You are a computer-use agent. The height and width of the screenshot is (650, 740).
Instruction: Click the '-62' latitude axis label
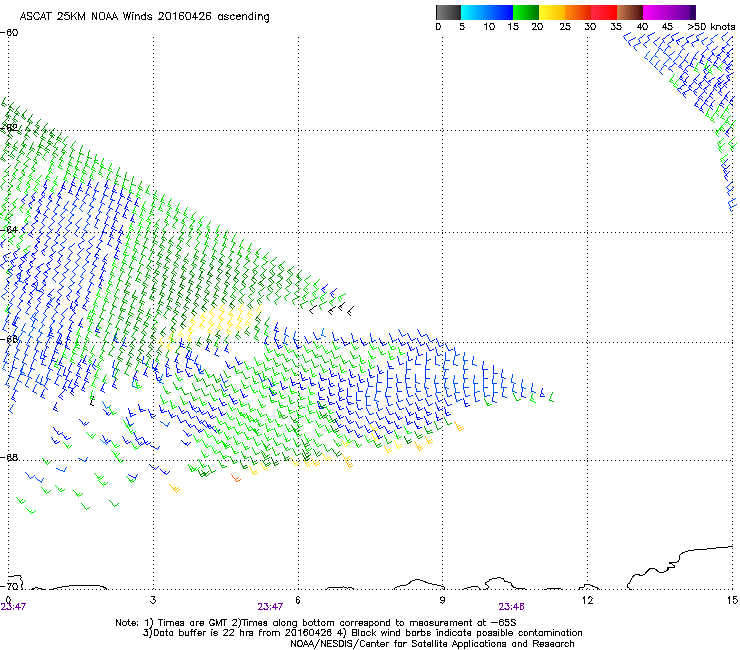click(x=9, y=127)
